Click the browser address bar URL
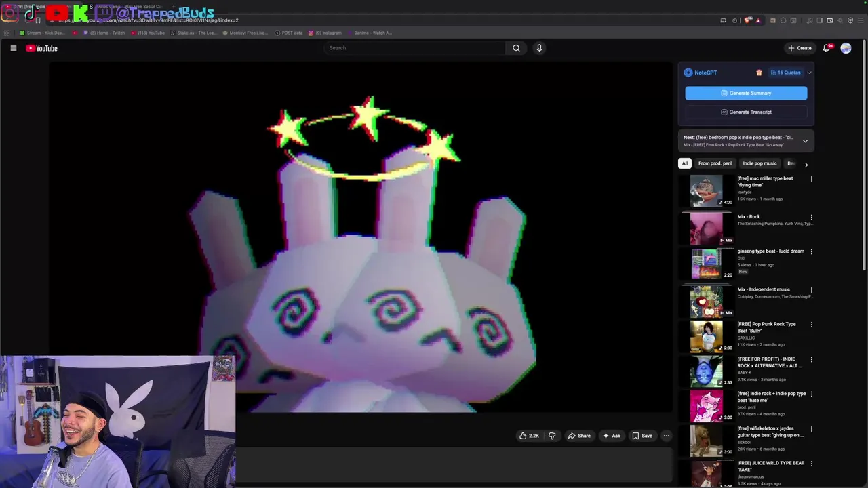The width and height of the screenshot is (868, 488). (149, 20)
